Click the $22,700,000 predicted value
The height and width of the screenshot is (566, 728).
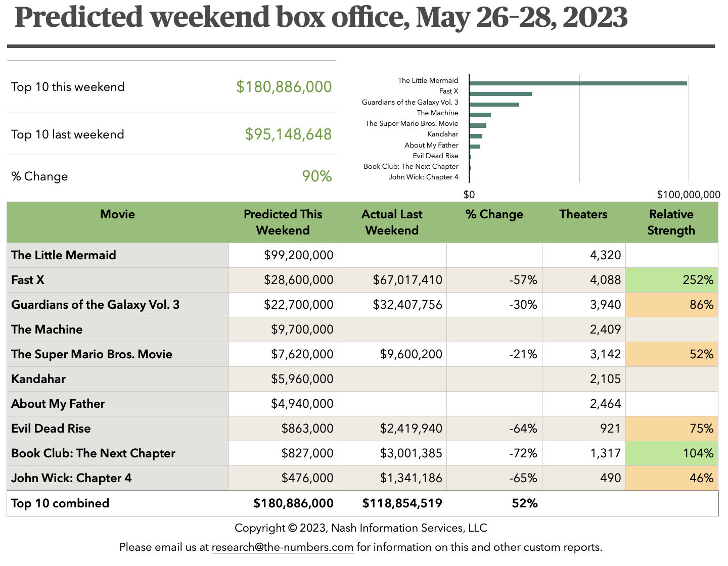(x=298, y=305)
